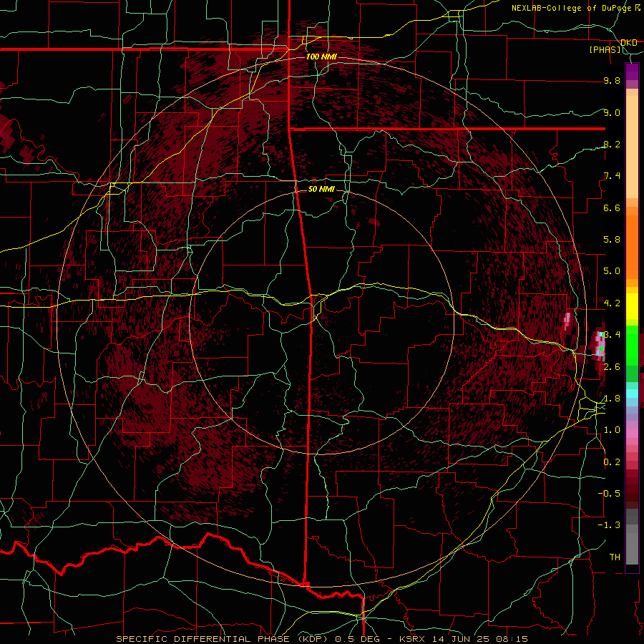Click the 7.4 scale value
Screen dimensions: 644x644
tap(612, 176)
